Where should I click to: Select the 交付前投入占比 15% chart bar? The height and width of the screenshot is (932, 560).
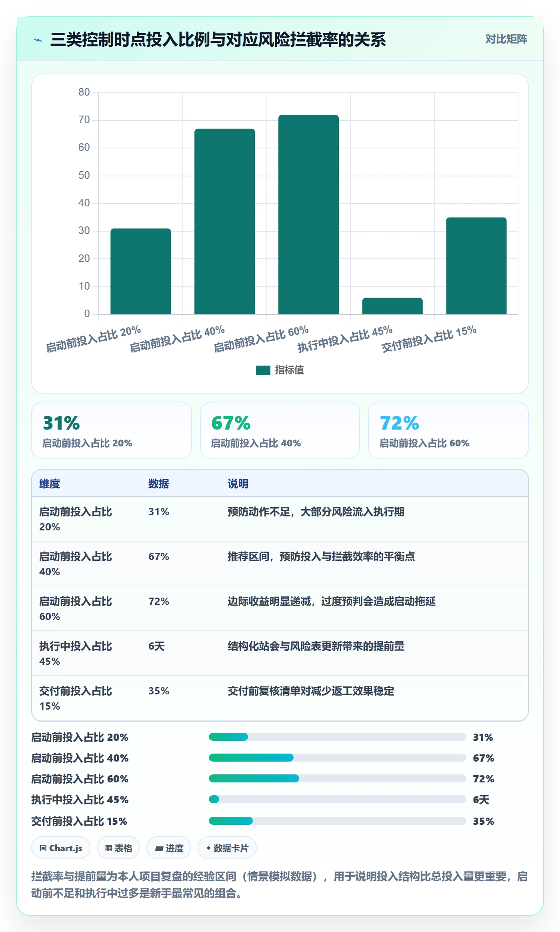point(476,266)
